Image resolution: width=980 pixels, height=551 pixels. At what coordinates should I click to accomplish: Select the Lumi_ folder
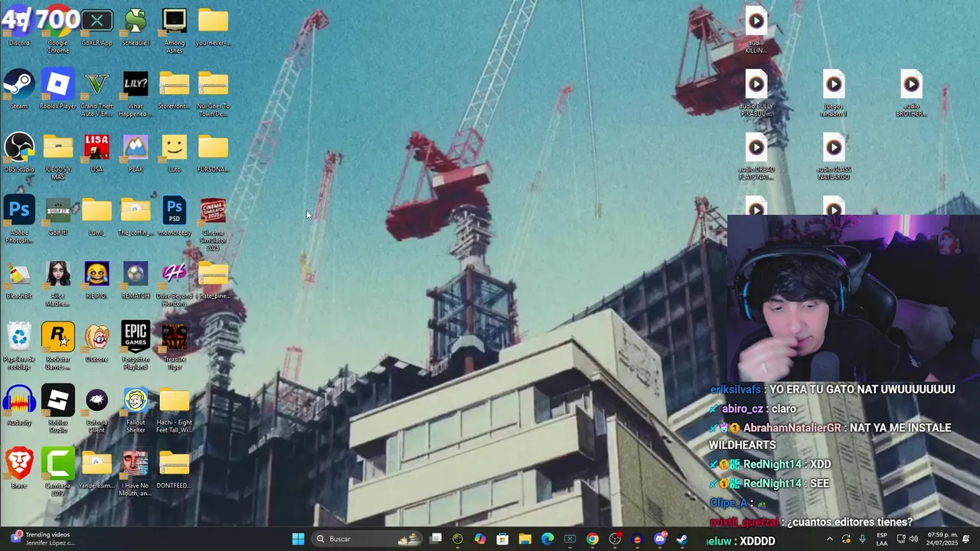[x=97, y=216]
